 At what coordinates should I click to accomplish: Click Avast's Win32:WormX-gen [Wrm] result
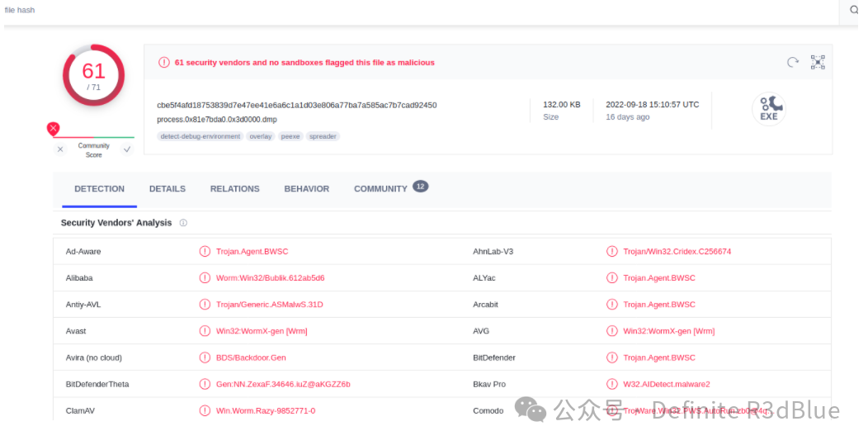click(x=262, y=331)
